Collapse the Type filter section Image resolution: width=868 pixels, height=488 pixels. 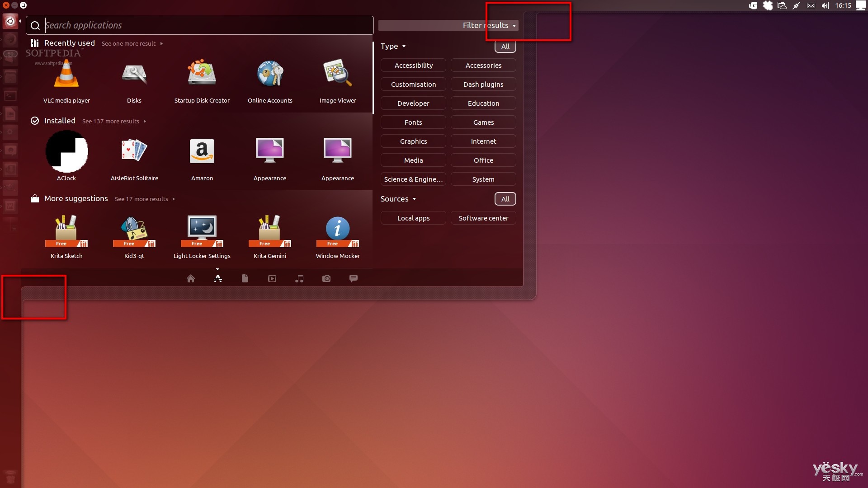[x=393, y=46]
